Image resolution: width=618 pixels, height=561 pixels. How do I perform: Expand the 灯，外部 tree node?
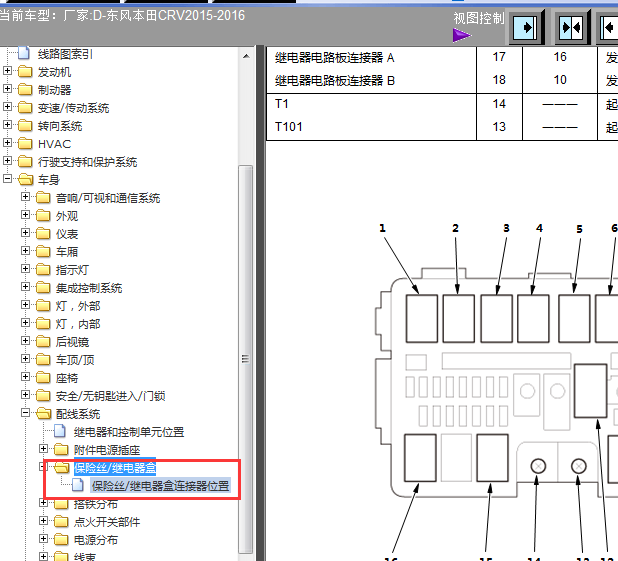25,305
